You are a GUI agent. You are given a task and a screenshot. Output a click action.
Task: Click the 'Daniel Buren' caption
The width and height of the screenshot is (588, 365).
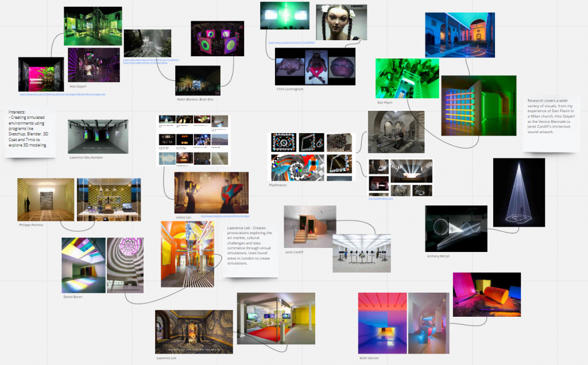coord(73,297)
